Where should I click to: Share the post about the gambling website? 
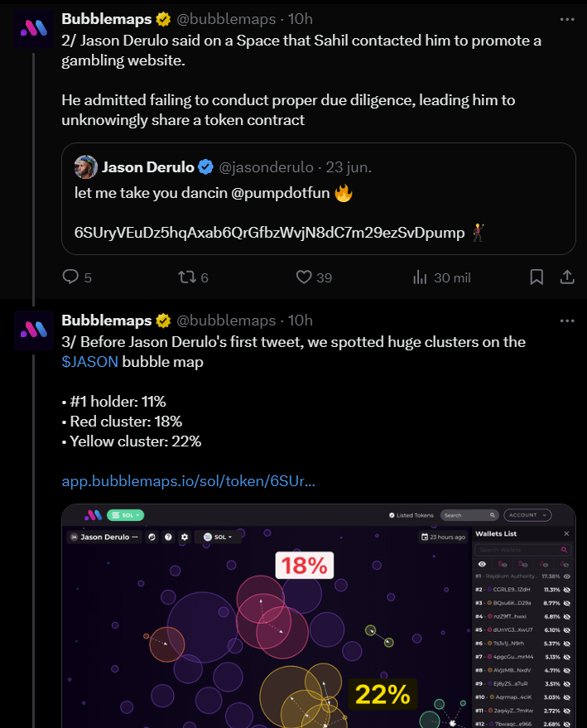coord(568,277)
